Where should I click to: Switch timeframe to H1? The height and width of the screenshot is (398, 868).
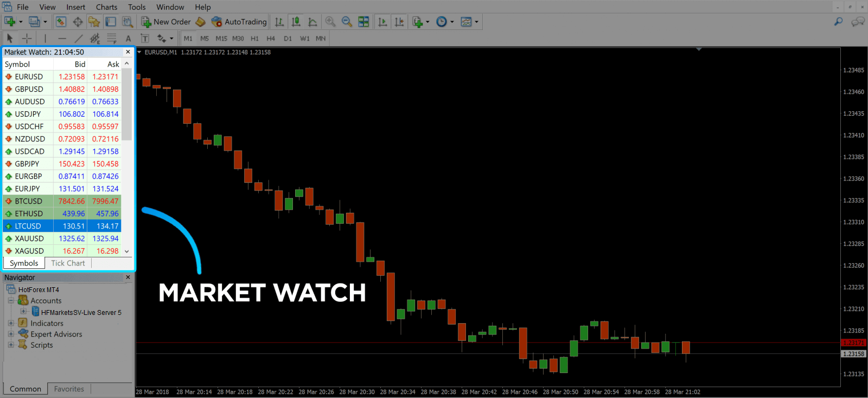click(255, 39)
